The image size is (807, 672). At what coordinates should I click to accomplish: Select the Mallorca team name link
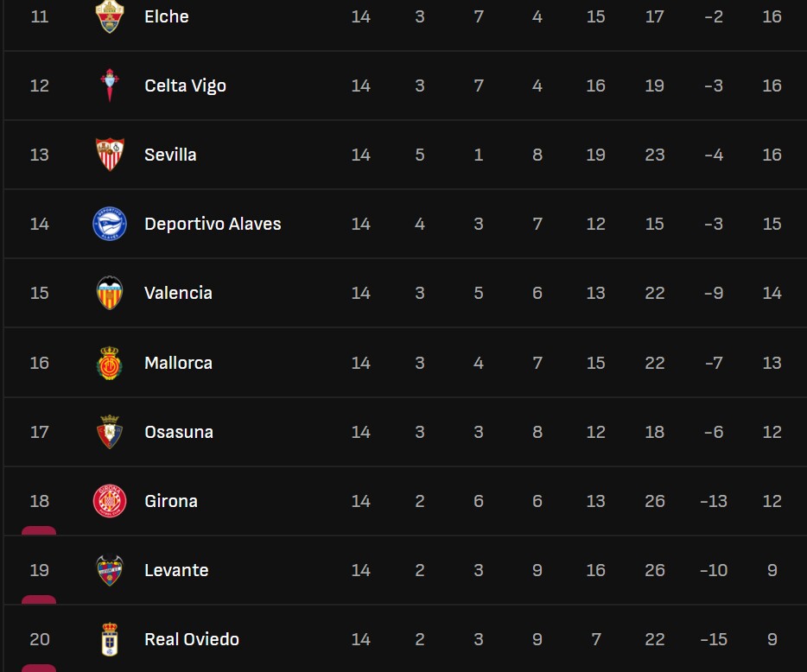(178, 363)
